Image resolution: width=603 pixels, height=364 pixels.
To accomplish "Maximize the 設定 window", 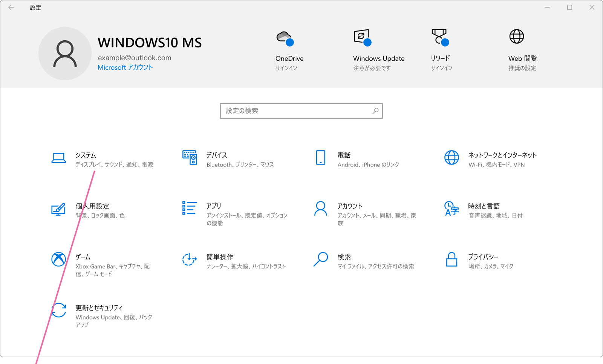I will coord(569,7).
